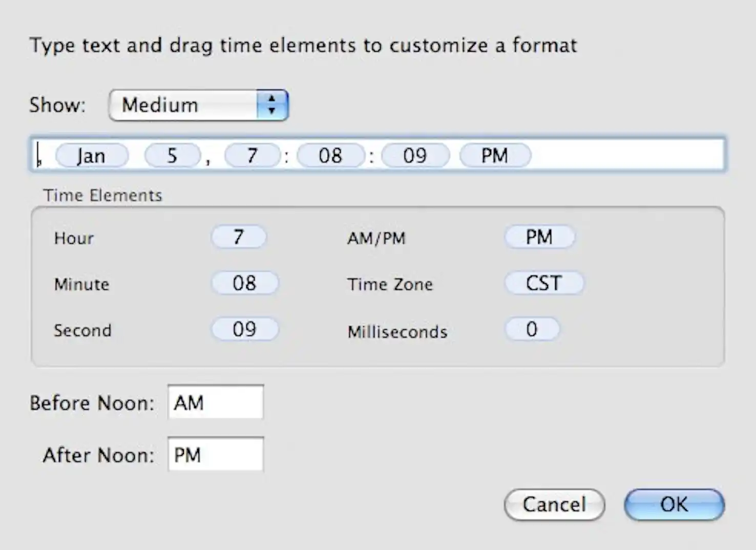Select the AM/PM element token
The image size is (756, 550).
[x=539, y=237]
